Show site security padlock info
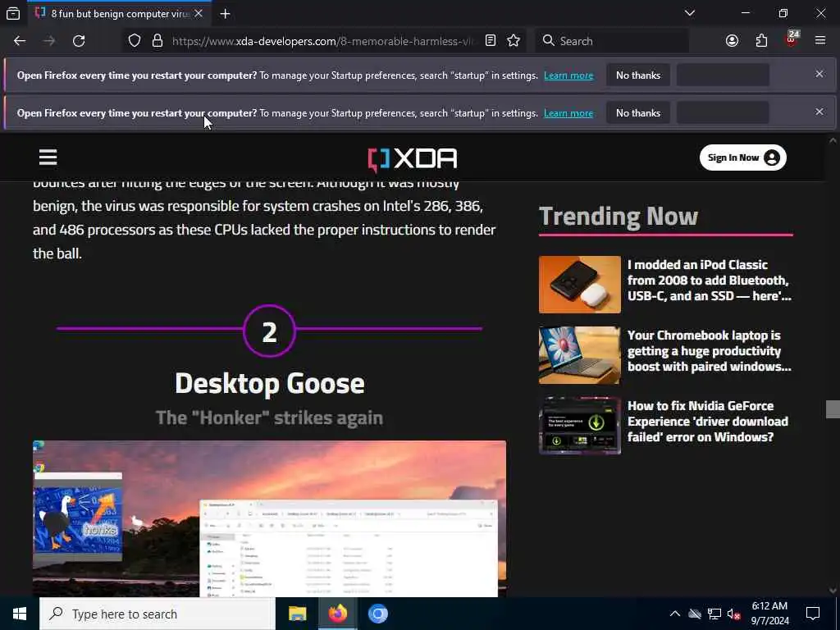 [157, 41]
